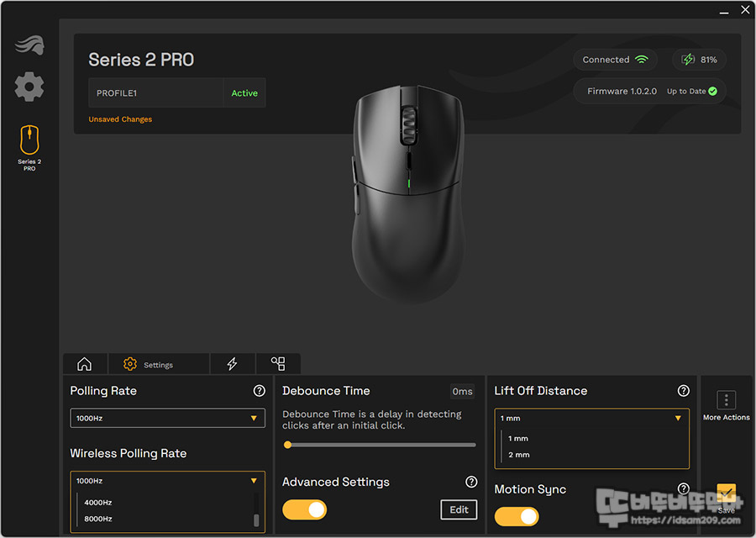Click the Edit button for Advanced Settings
The height and width of the screenshot is (538, 756).
tap(459, 509)
